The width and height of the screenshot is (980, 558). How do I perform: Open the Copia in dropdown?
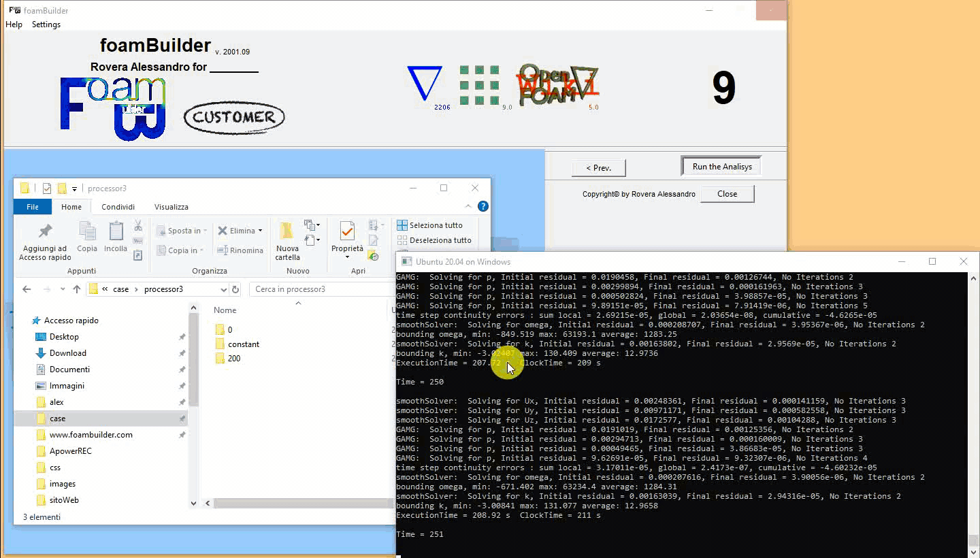[x=180, y=250]
